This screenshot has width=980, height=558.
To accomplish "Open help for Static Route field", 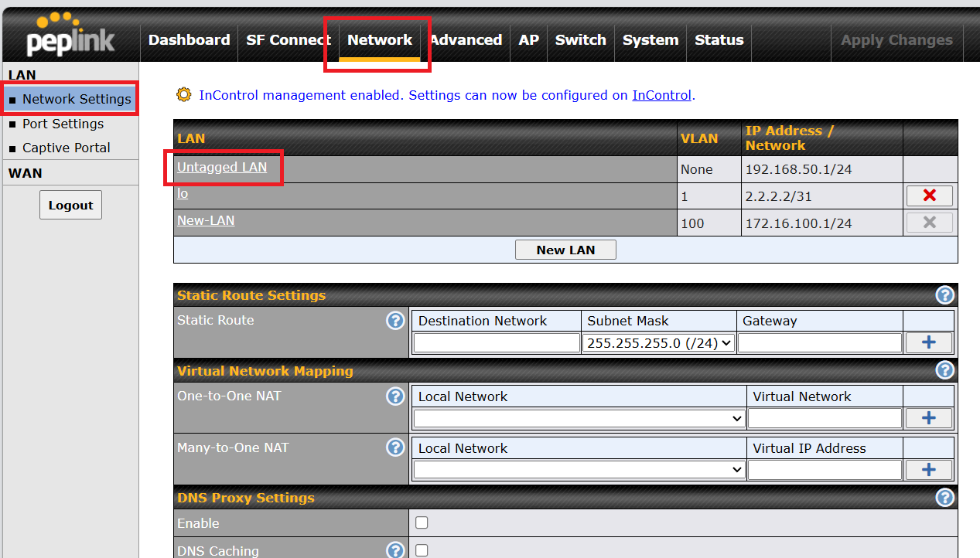I will coord(395,321).
